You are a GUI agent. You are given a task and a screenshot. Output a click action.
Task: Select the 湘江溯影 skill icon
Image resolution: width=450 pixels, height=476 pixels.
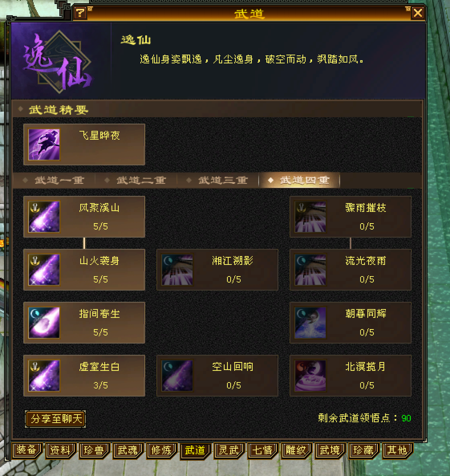coord(177,270)
